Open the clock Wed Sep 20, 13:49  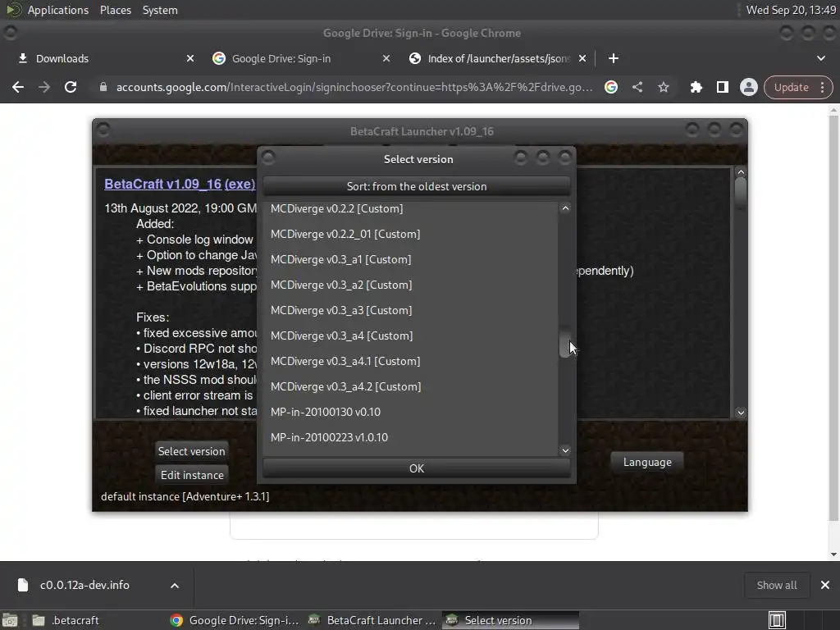(791, 10)
